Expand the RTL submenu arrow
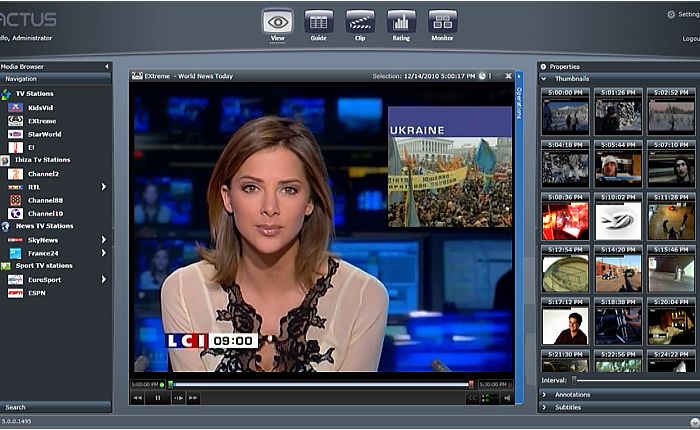 [104, 187]
